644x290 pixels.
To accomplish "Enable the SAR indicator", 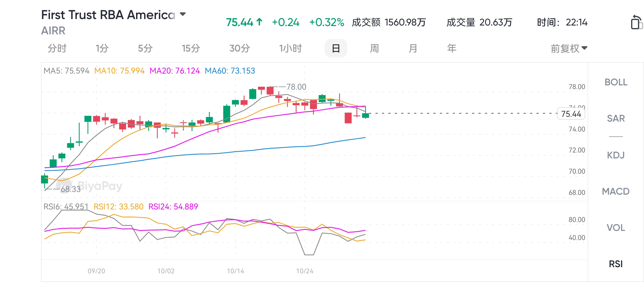I will coord(616,118).
